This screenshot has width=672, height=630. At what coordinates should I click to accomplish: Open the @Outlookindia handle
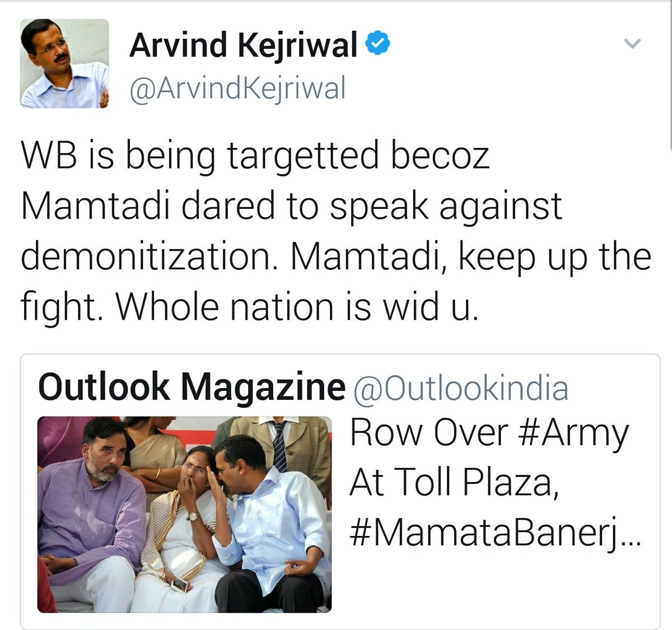(x=460, y=388)
